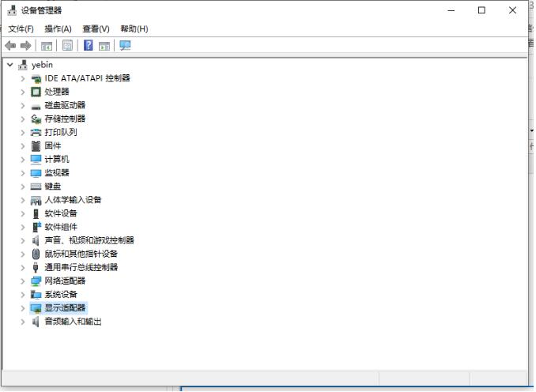Open the Properties toolbar icon
Image resolution: width=536 pixels, height=392 pixels.
tap(68, 45)
